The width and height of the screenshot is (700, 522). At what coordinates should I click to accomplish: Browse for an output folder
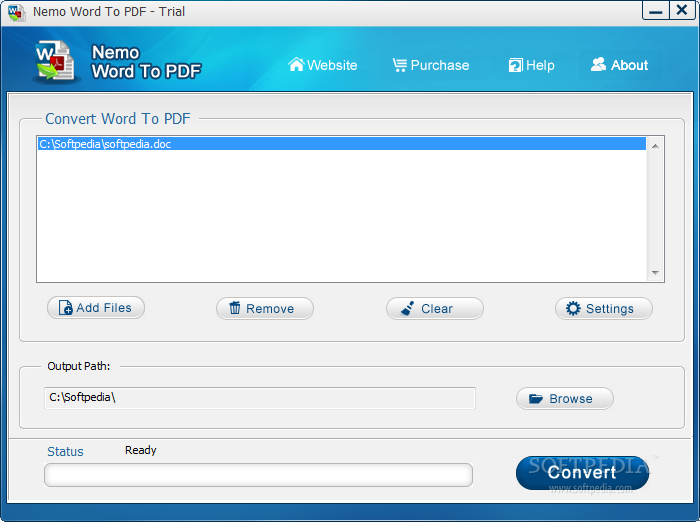pyautogui.click(x=565, y=398)
